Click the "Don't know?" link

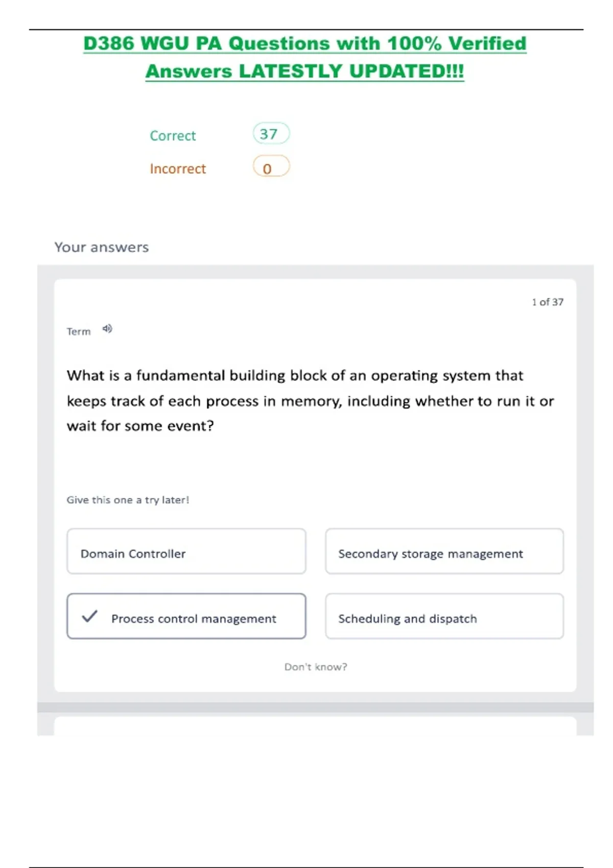[x=316, y=667]
